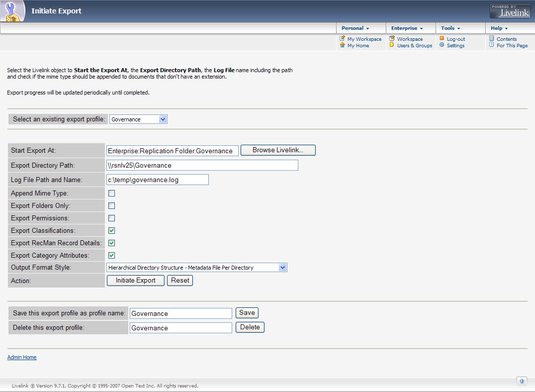Click the Delete export profile name field

[x=181, y=328]
